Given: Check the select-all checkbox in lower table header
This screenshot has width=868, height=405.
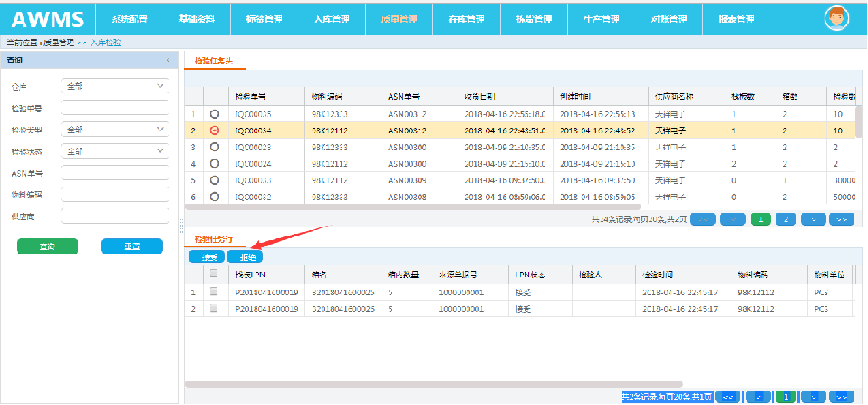Looking at the screenshot, I should click(x=214, y=274).
